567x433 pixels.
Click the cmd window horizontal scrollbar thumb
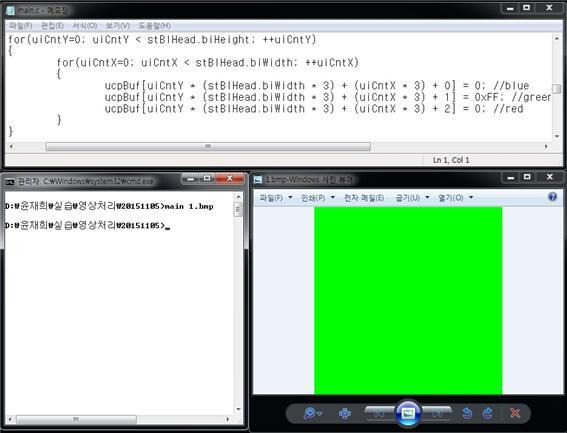click(x=76, y=419)
